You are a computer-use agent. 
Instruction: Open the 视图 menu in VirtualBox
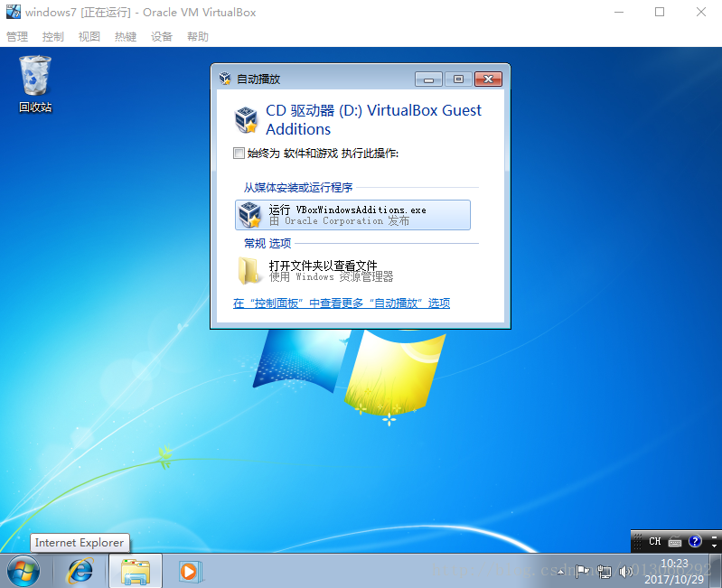coord(89,36)
